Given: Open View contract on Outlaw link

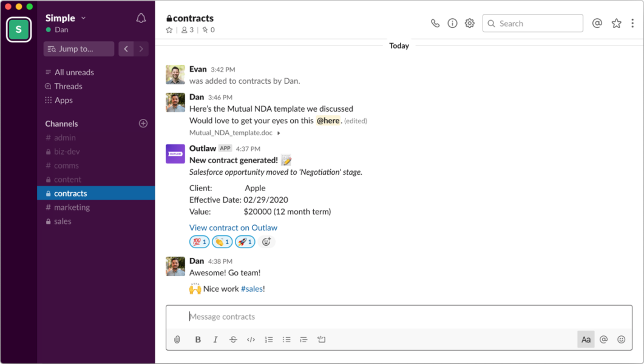Looking at the screenshot, I should click(233, 227).
